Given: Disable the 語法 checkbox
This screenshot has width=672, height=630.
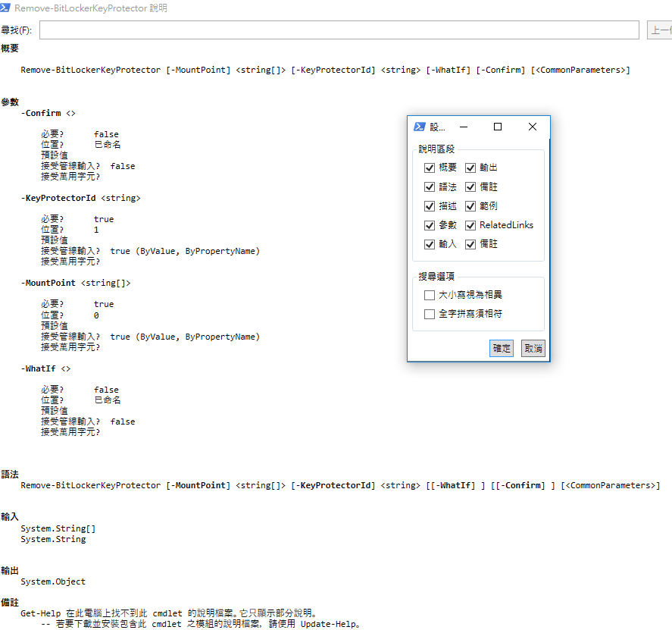Looking at the screenshot, I should pos(430,186).
